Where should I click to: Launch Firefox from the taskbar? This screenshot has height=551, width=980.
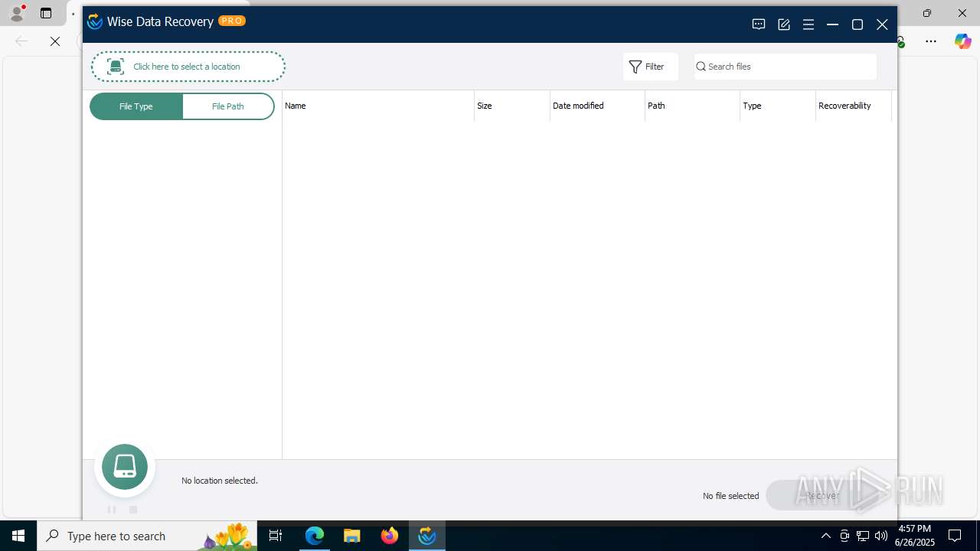(390, 536)
